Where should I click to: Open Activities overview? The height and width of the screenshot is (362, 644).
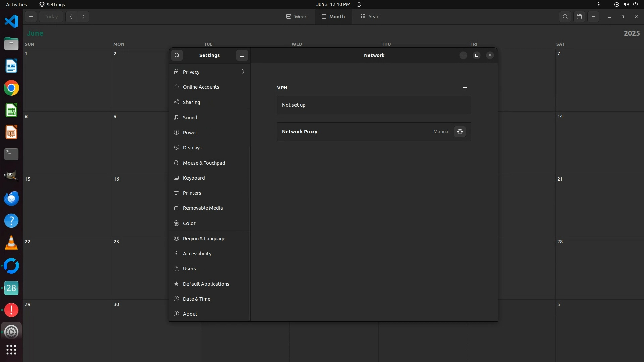pos(16,4)
